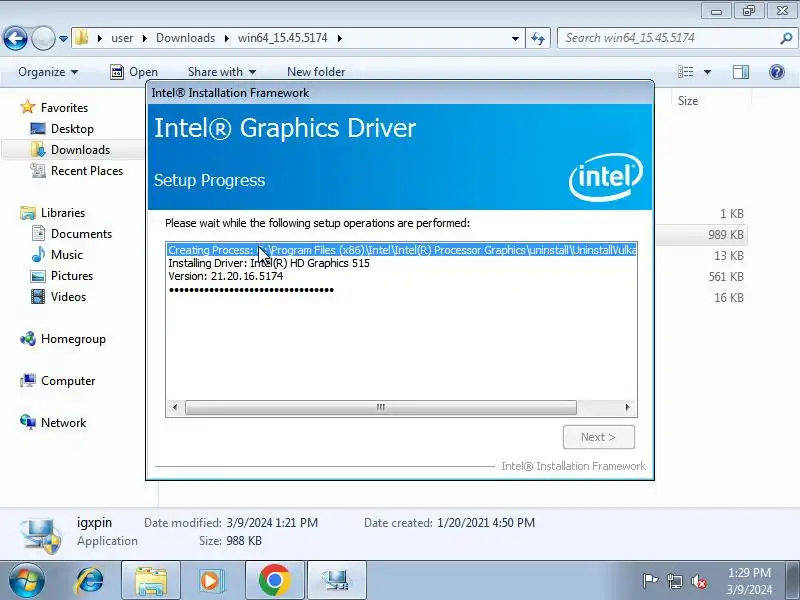
Task: Click the 561 KB file size row
Action: pos(726,277)
